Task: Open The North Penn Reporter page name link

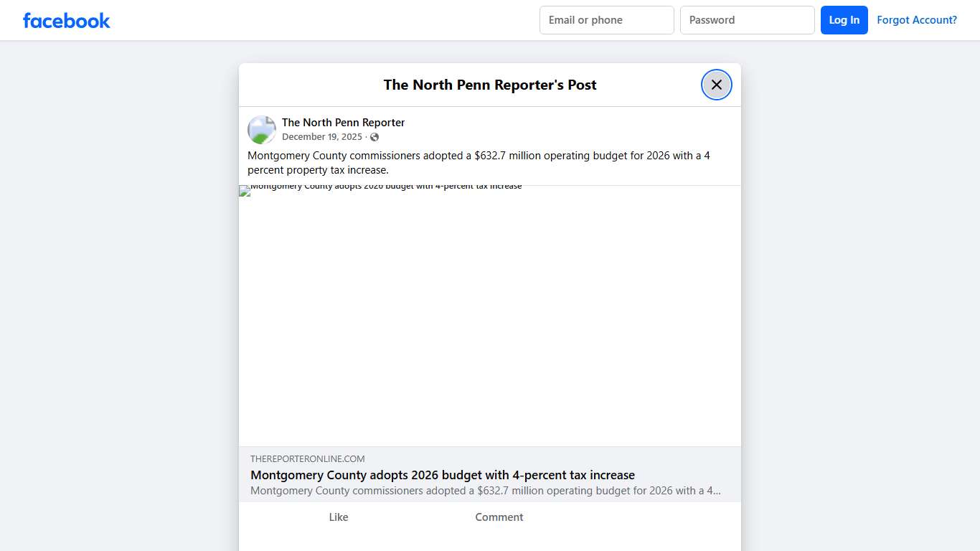Action: click(x=343, y=123)
